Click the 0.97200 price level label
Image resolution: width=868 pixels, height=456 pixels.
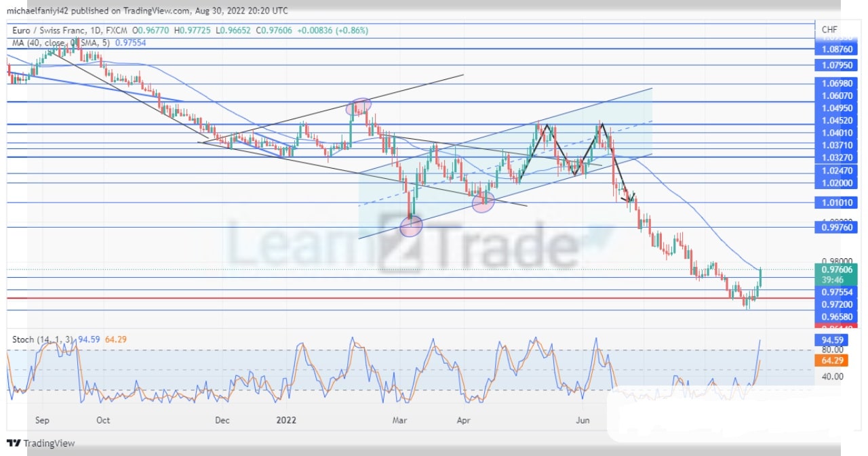pos(835,305)
